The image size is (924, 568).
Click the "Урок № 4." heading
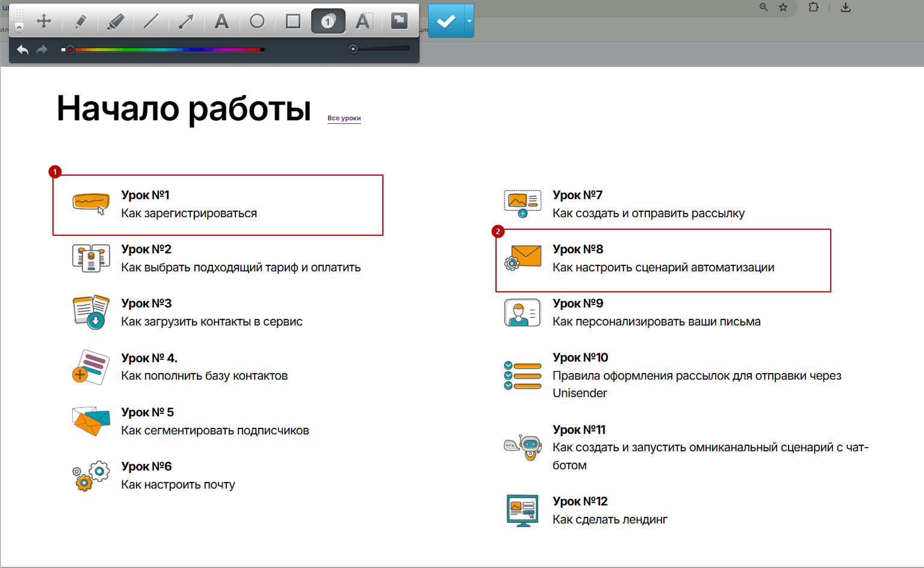(149, 358)
